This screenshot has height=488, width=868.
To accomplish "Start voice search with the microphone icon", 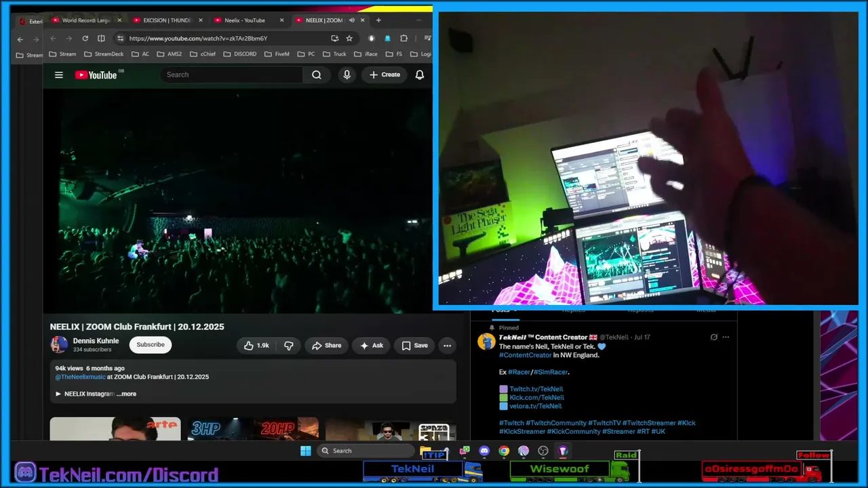I will click(347, 75).
